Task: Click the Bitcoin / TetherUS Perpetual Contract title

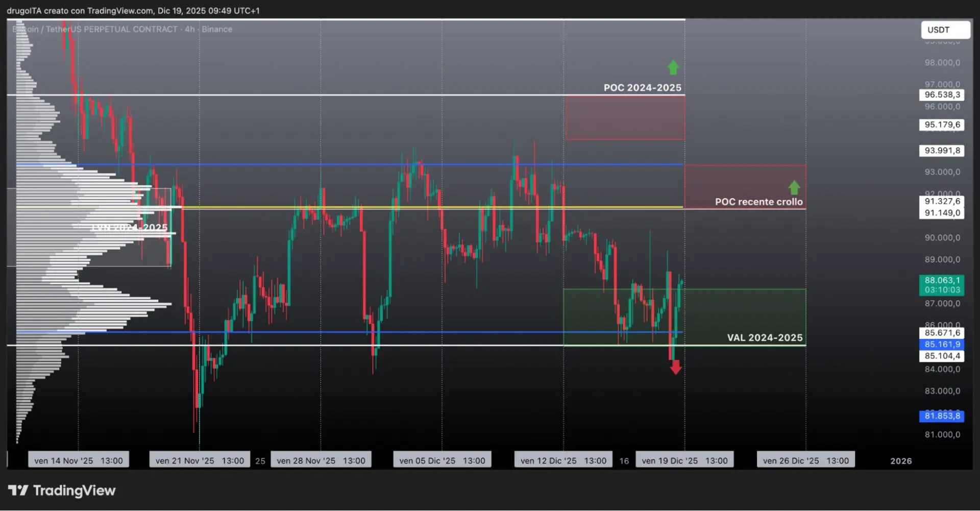Action: pos(122,29)
